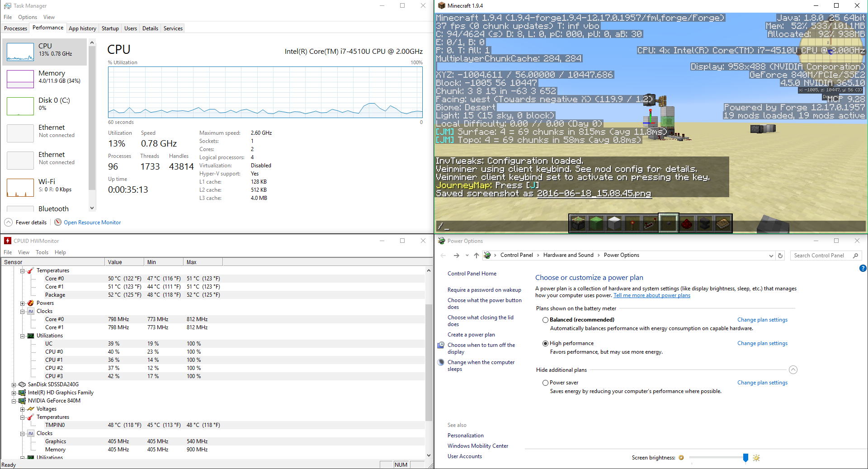
Task: Click Open Resource Monitor link
Action: (92, 223)
